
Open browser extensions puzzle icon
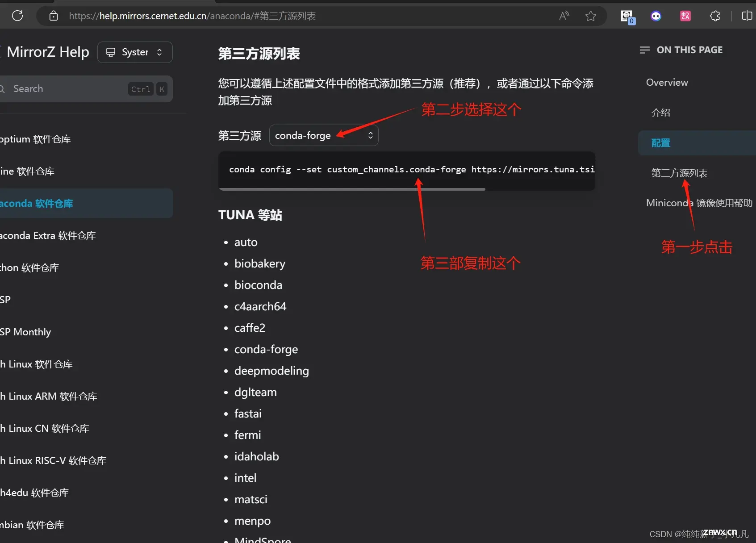point(715,16)
